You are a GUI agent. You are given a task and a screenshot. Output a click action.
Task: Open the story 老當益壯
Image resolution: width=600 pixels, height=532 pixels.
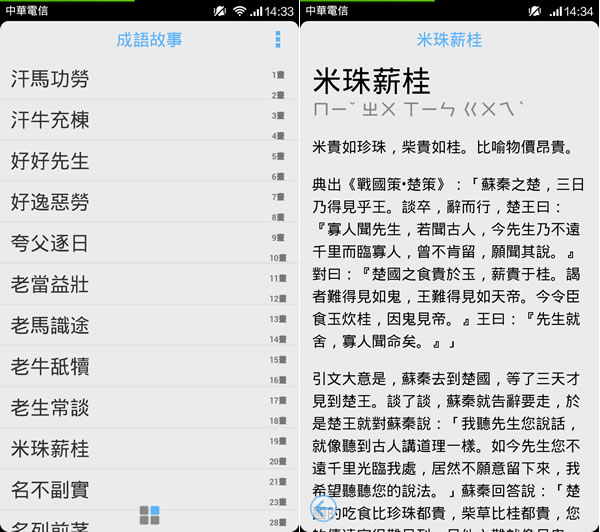pyautogui.click(x=149, y=284)
